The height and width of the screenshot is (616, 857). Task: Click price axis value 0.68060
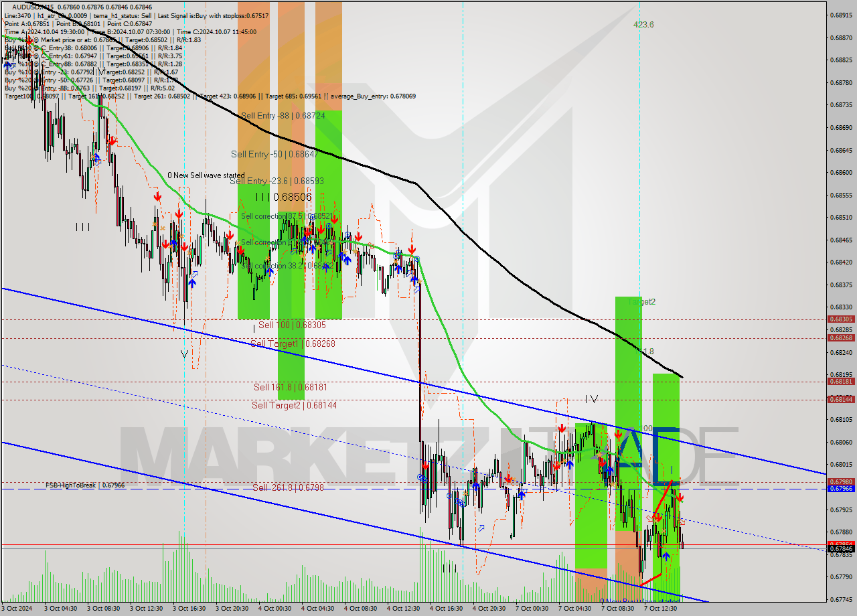(x=841, y=442)
